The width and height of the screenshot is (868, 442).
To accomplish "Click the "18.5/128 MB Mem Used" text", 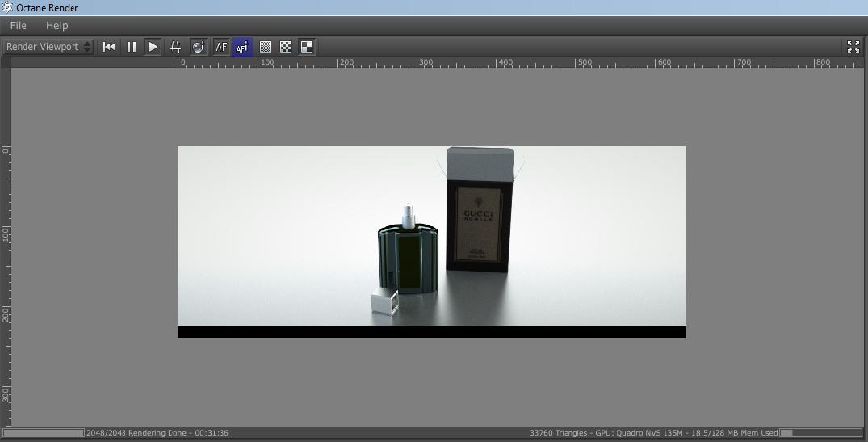I will click(733, 432).
